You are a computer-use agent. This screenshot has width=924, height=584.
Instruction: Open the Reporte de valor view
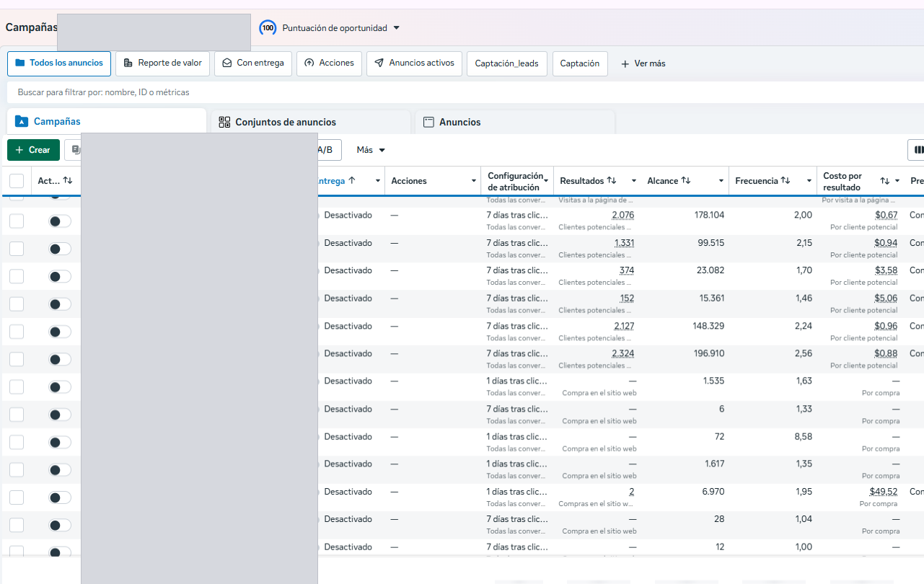tap(162, 63)
